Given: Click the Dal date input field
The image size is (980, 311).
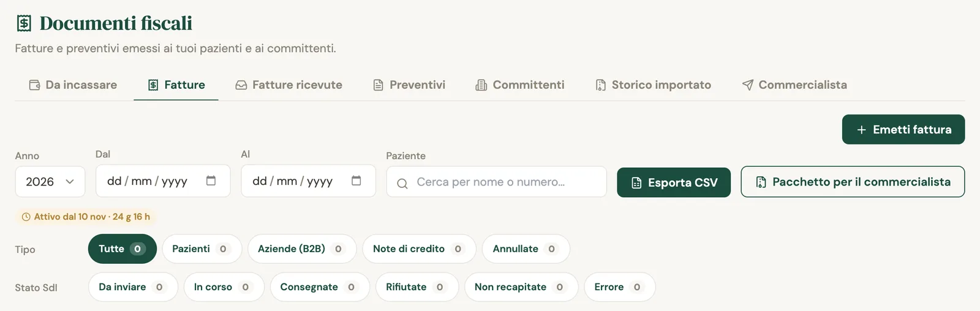Looking at the screenshot, I should (163, 181).
